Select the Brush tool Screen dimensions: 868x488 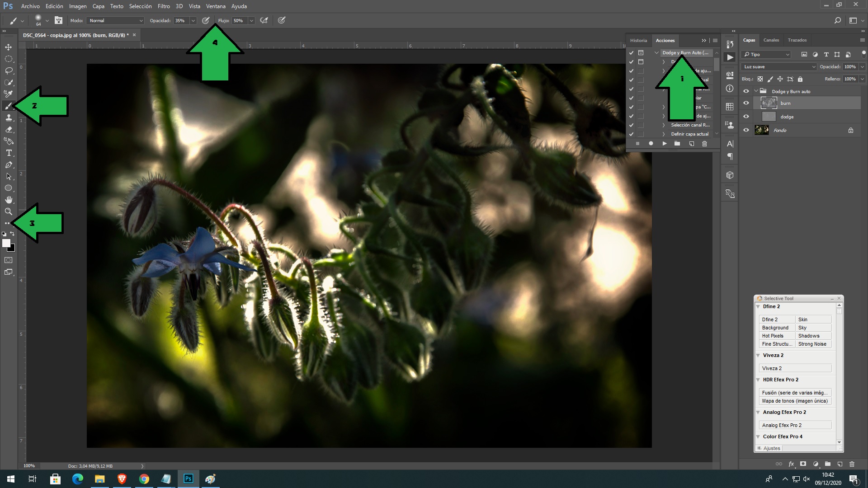pos(8,106)
